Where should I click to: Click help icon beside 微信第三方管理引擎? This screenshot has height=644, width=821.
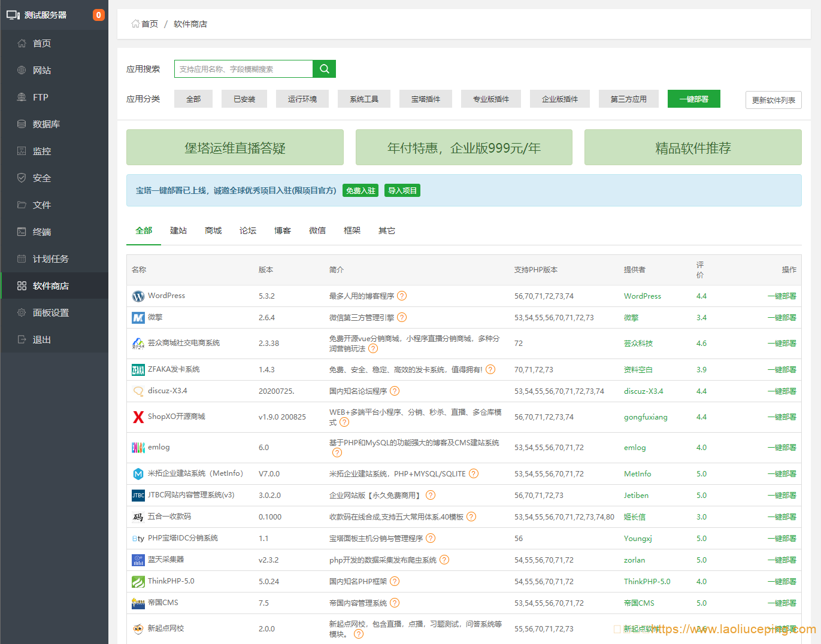402,317
